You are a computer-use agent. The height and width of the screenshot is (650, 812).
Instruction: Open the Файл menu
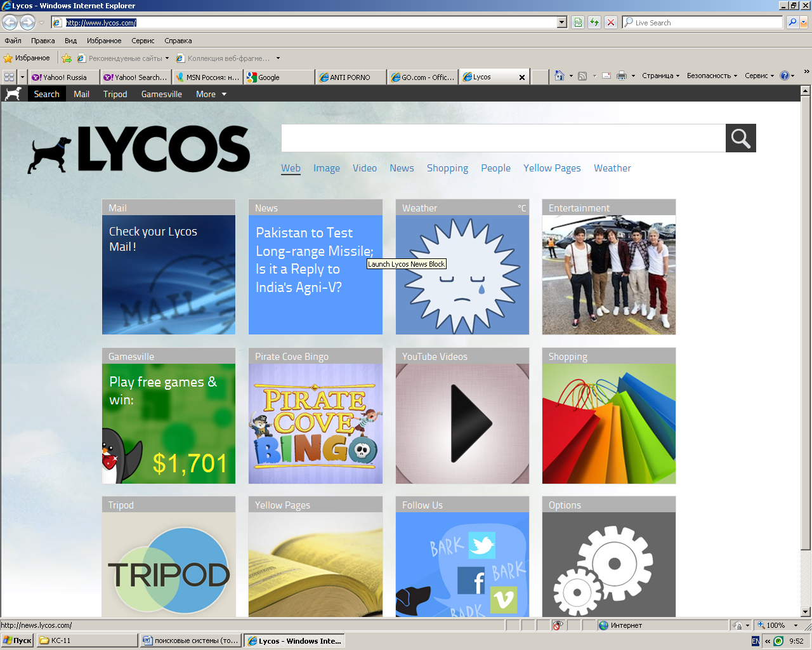pos(13,41)
